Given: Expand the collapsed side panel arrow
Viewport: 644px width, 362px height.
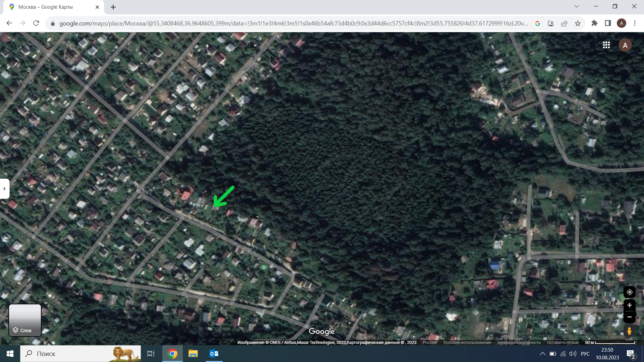Looking at the screenshot, I should [x=5, y=189].
